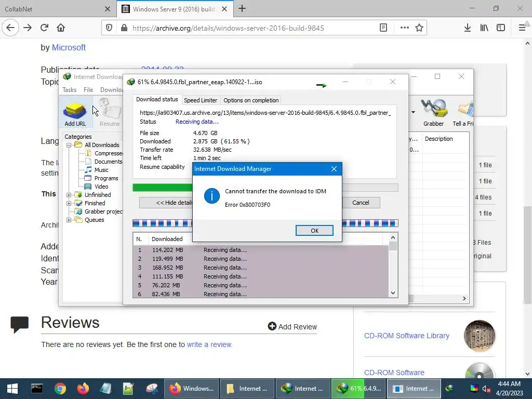Click Add Review on the page
The width and height of the screenshot is (532, 399).
292,326
